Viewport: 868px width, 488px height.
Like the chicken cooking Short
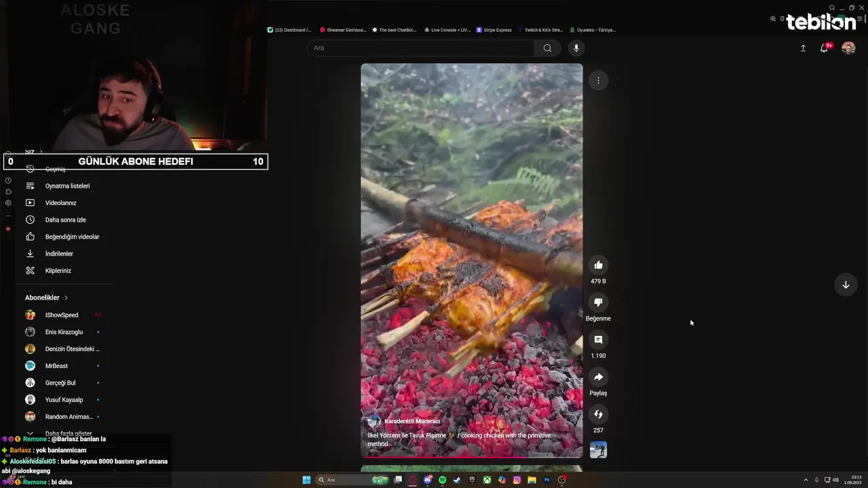[598, 265]
